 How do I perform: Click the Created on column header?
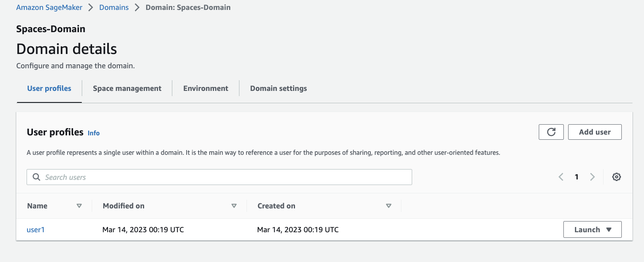276,206
